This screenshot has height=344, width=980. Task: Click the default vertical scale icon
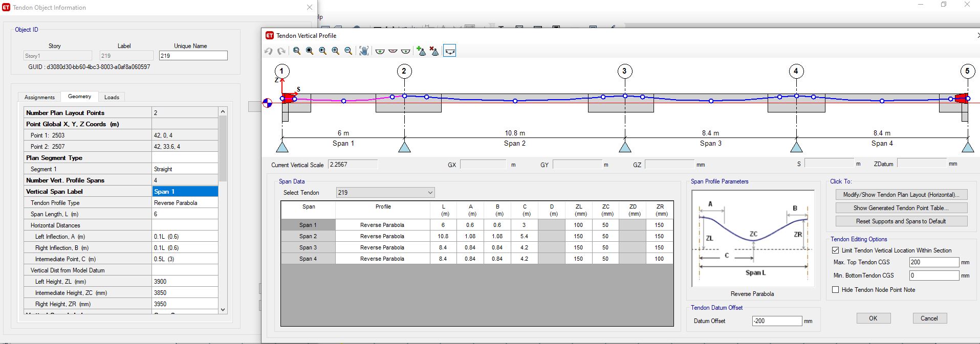point(405,51)
